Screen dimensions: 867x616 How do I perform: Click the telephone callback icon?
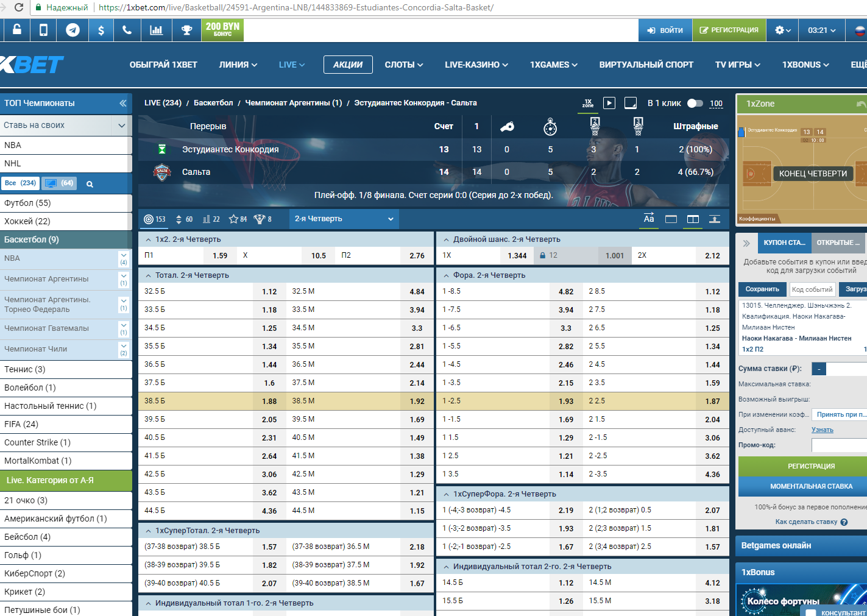click(x=127, y=30)
